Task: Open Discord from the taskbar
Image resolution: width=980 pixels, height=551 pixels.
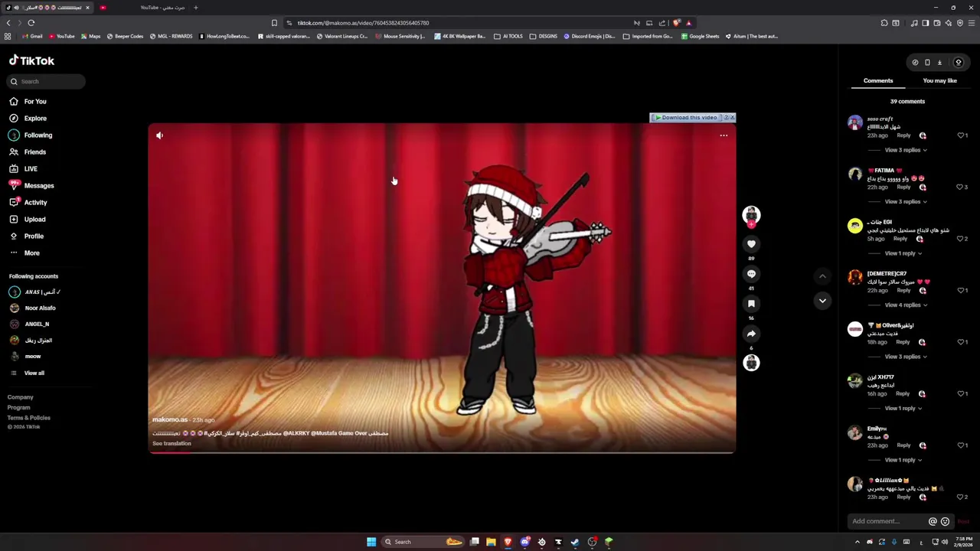Action: click(524, 542)
